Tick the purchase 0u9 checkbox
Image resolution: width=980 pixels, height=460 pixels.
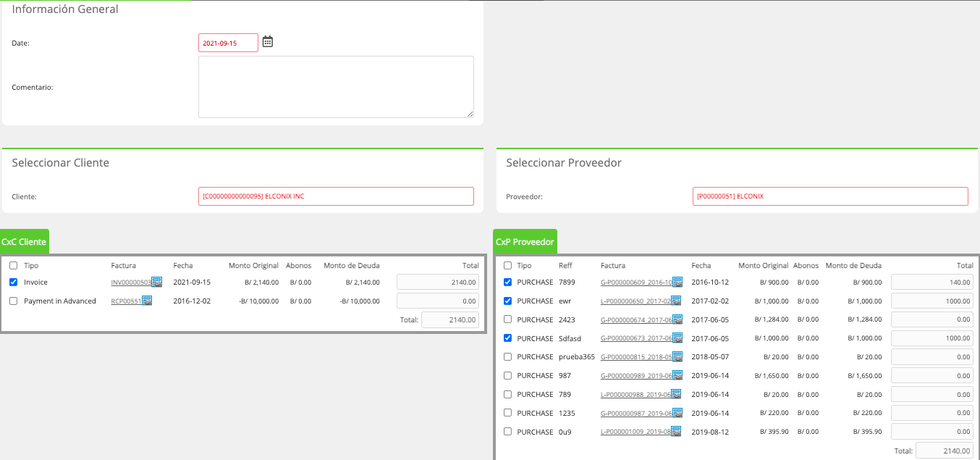click(x=507, y=432)
